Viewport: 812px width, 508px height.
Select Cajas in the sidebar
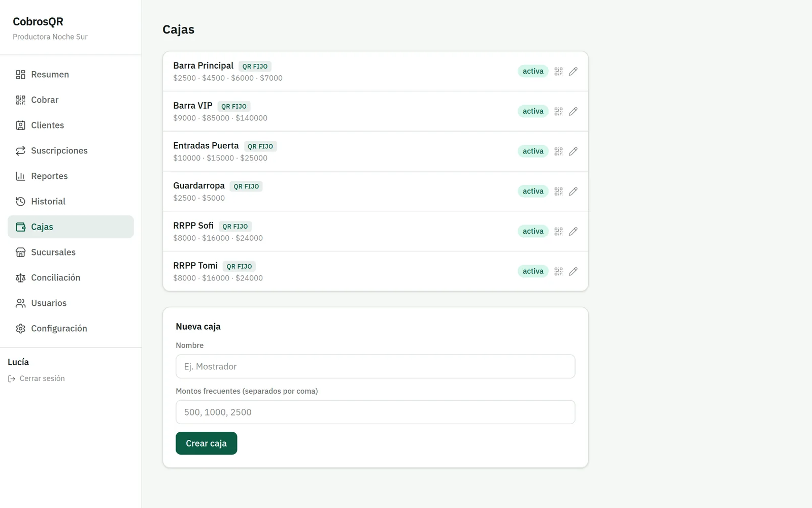[71, 227]
